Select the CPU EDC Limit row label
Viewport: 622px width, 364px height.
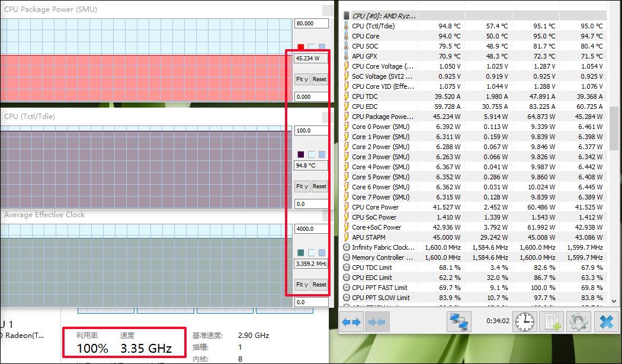point(371,278)
